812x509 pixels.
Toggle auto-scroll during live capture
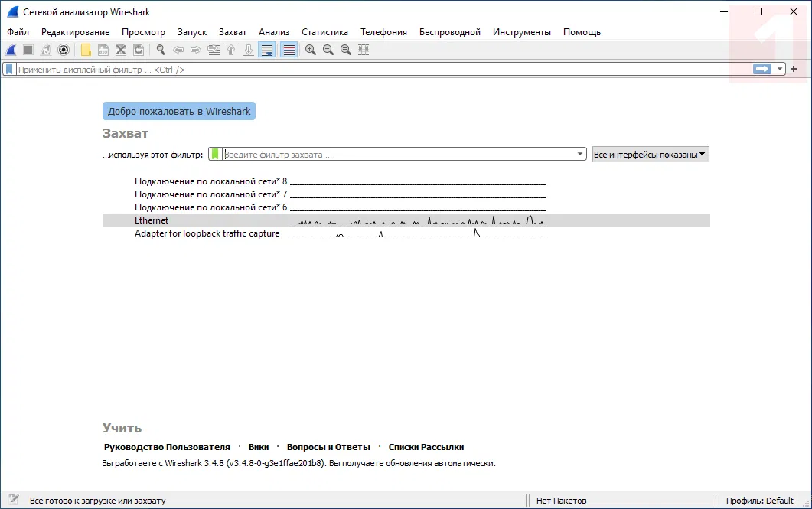tap(266, 50)
